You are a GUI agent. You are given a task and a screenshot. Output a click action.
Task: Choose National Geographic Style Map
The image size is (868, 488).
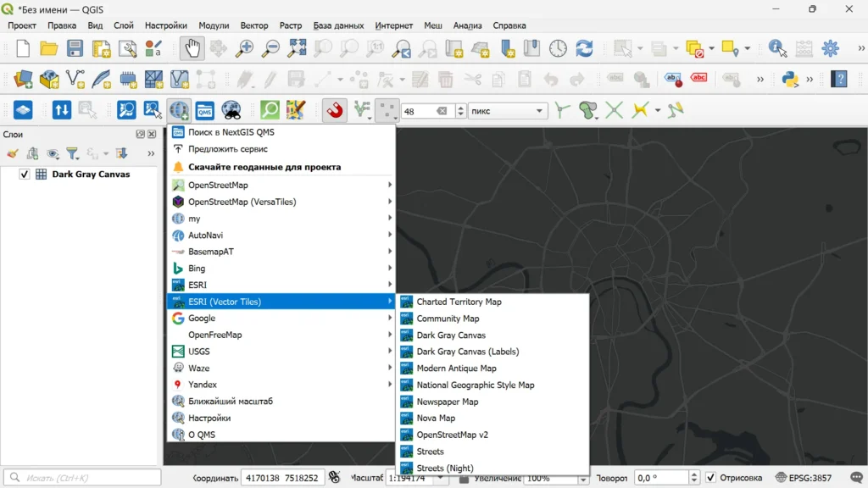(492, 385)
